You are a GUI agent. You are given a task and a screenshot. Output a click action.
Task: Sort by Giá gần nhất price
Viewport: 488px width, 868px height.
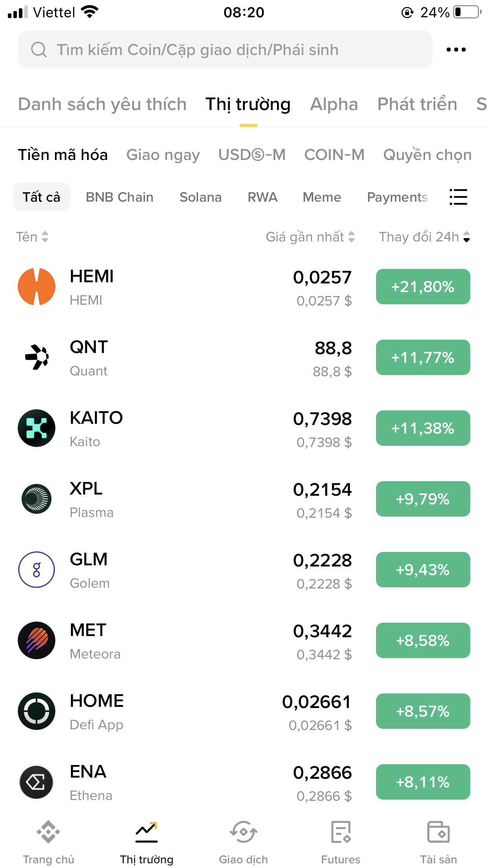click(x=310, y=237)
